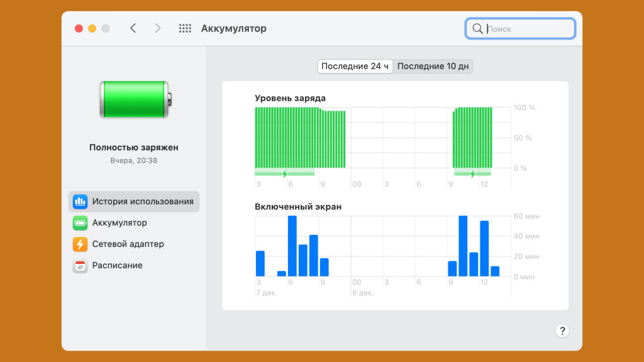Focus the Поиск search field
Viewport: 644px width, 362px height.
pos(520,28)
